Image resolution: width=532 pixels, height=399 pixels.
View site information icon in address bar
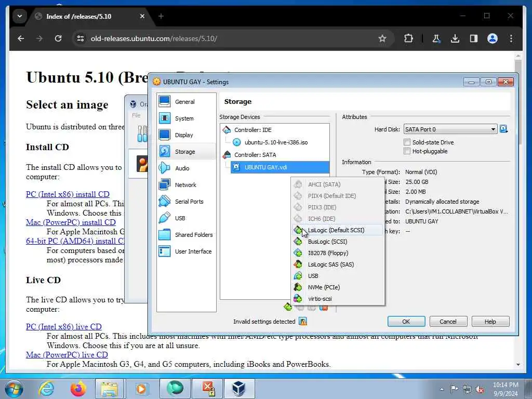point(81,38)
